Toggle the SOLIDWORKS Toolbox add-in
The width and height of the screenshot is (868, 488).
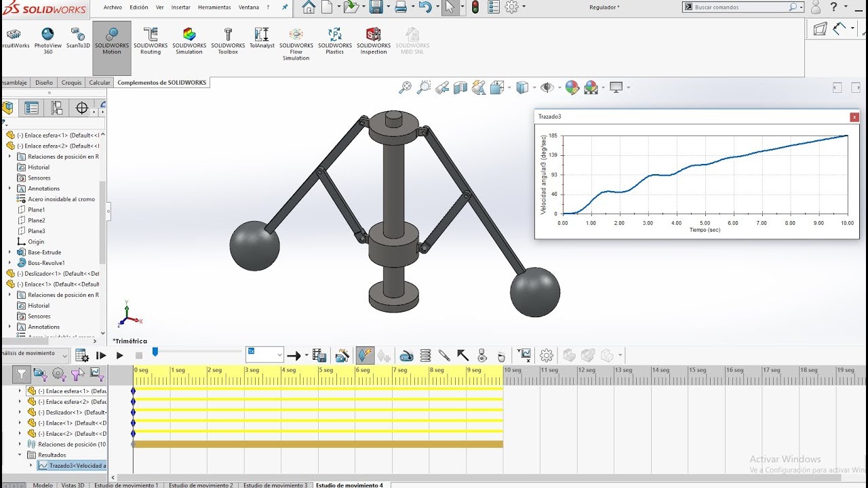pos(228,42)
